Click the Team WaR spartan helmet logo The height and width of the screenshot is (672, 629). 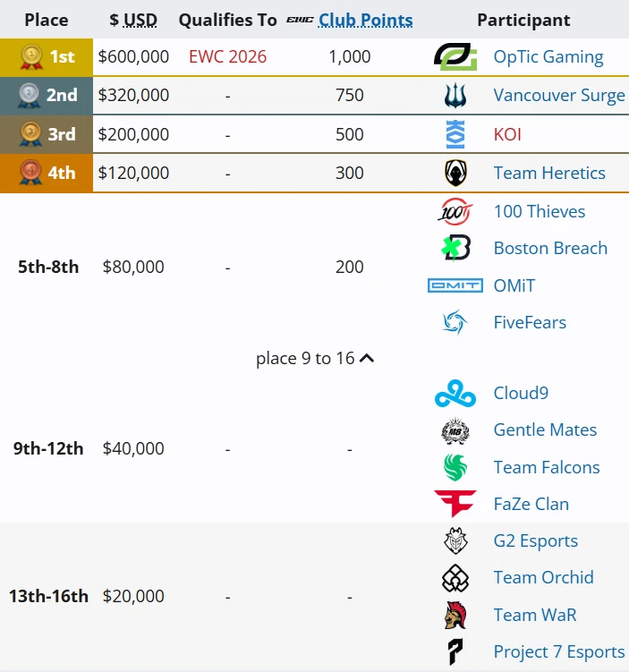[x=455, y=615]
